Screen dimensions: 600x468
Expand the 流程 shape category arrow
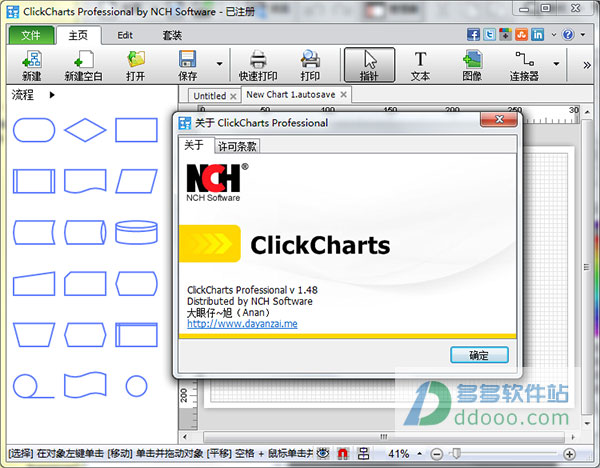coord(52,95)
